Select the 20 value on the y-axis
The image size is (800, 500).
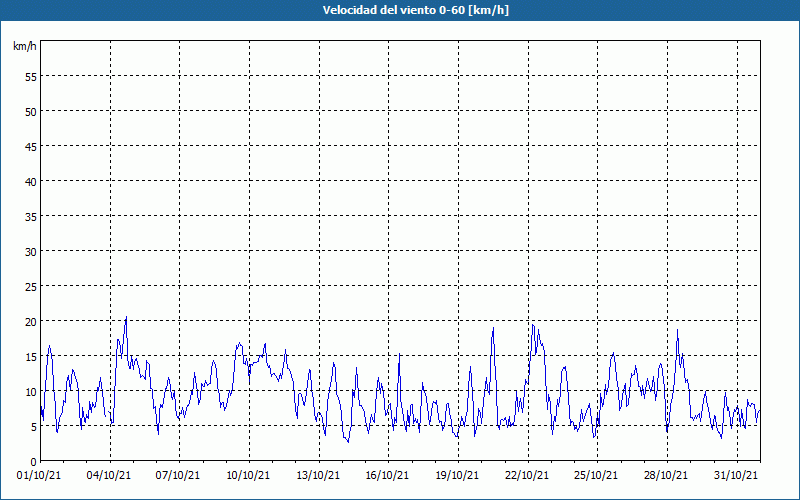(31, 321)
